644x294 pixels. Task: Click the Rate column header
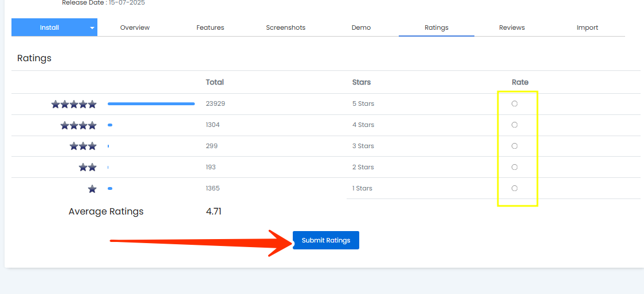(520, 82)
